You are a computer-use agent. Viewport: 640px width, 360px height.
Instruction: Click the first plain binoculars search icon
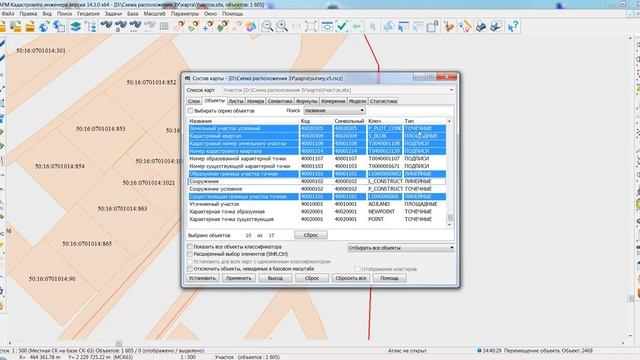[106, 26]
